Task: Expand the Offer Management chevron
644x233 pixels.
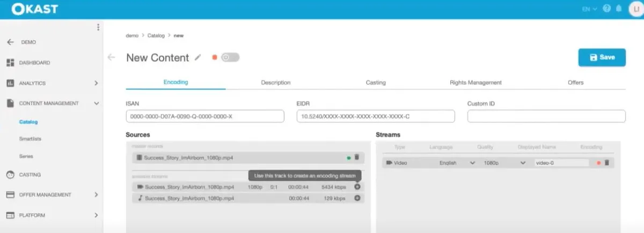Action: 96,195
